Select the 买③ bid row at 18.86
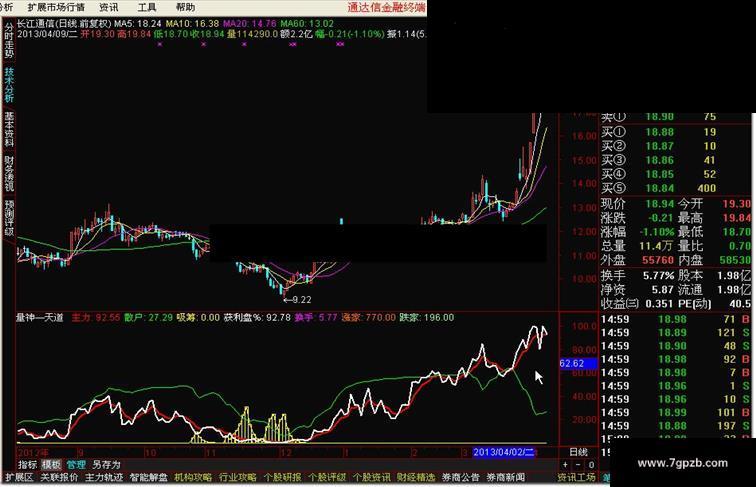 coord(658,160)
